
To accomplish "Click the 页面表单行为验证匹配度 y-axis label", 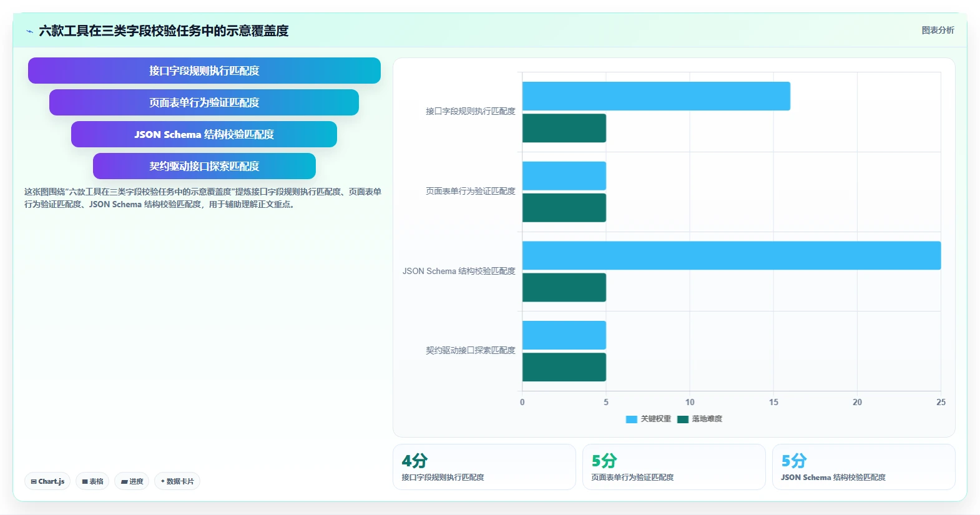I will [471, 191].
